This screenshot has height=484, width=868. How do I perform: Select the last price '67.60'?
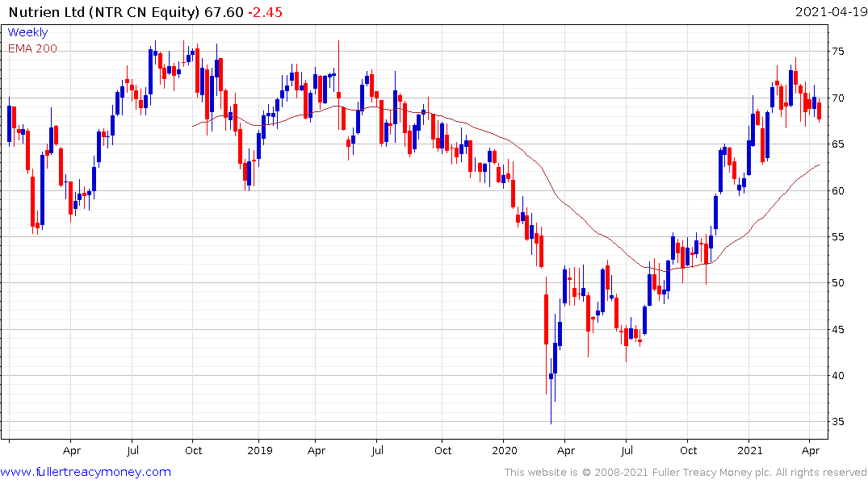point(224,12)
